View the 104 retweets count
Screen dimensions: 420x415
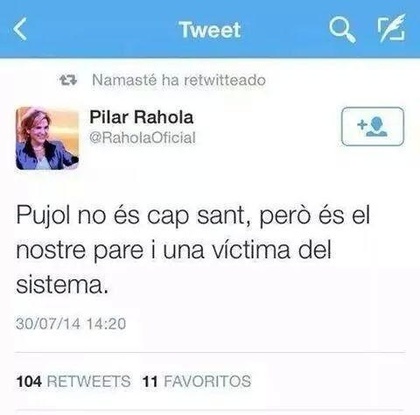coord(29,381)
